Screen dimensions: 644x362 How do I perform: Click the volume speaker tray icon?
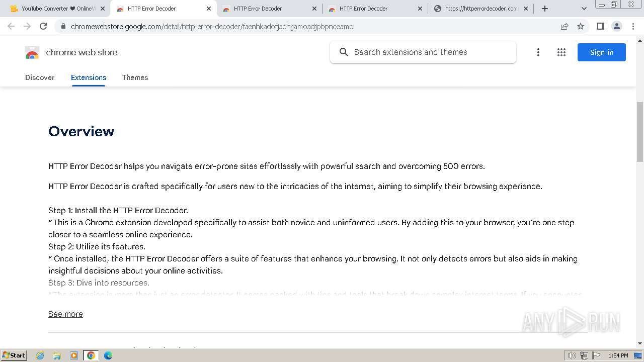(572, 355)
